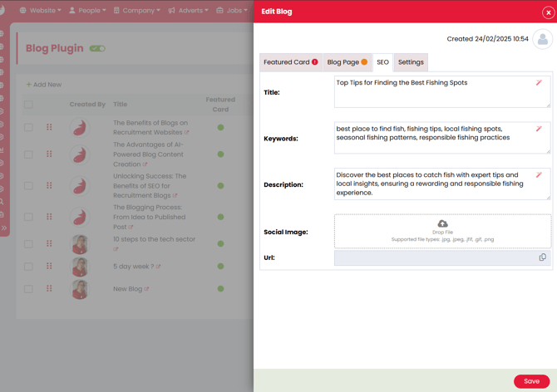Tick the select-all checkbox in table header
Viewport: 557px width, 392px height.
tap(28, 105)
